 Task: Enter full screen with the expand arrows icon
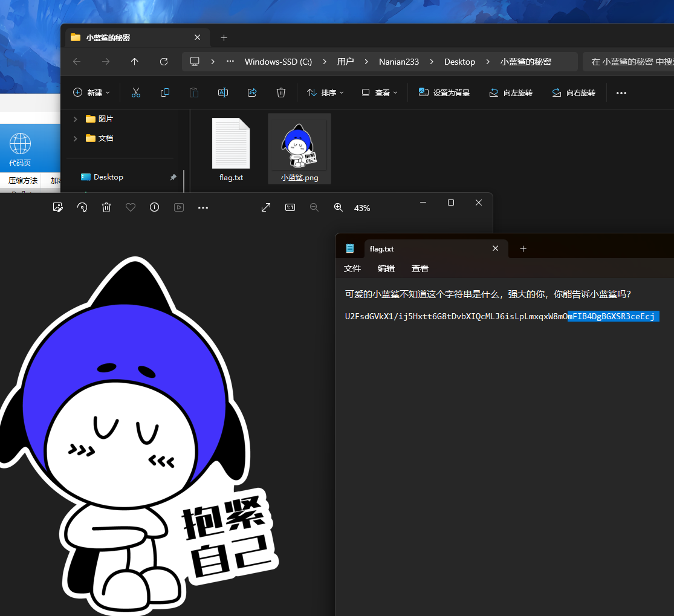tap(266, 207)
